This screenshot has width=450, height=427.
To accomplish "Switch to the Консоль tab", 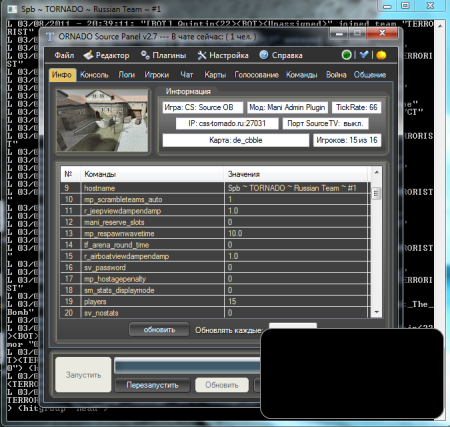I will coord(94,75).
